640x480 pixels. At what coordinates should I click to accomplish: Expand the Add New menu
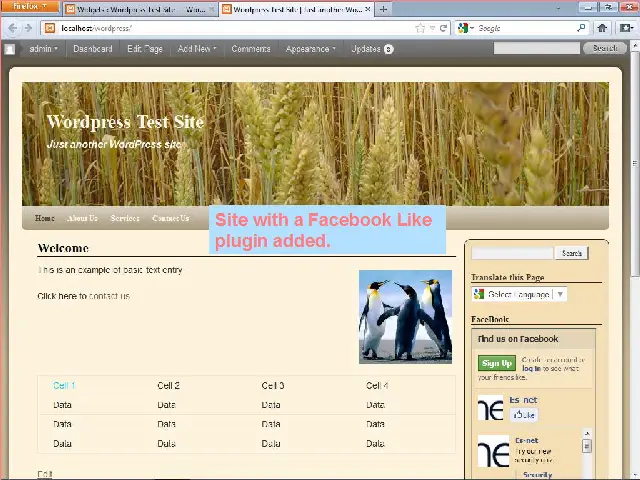(197, 49)
